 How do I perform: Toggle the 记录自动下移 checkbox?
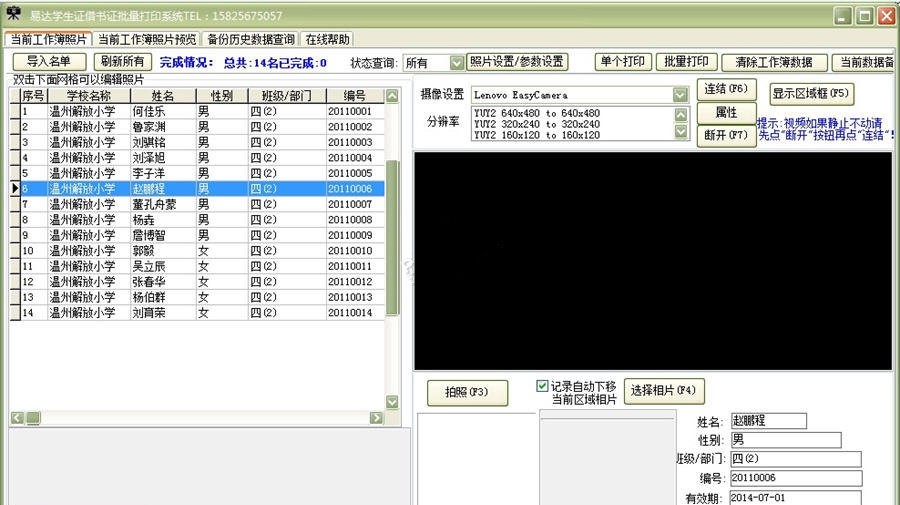click(x=542, y=386)
